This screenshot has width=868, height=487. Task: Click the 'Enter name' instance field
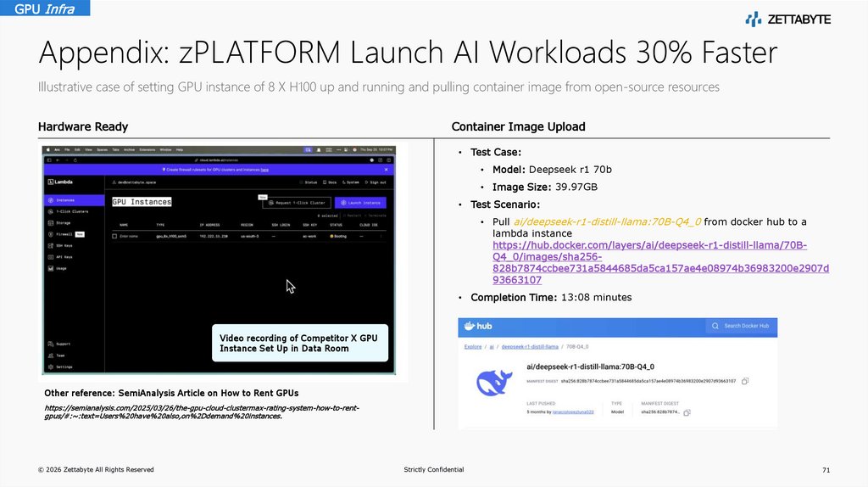point(129,236)
